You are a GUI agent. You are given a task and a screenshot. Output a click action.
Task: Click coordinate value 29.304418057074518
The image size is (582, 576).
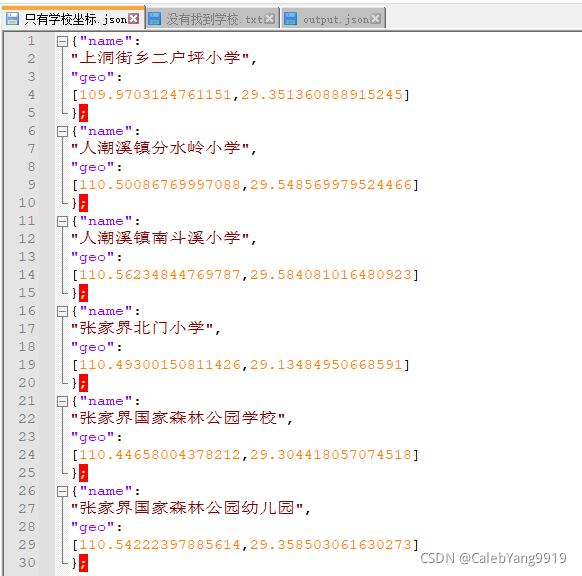331,455
